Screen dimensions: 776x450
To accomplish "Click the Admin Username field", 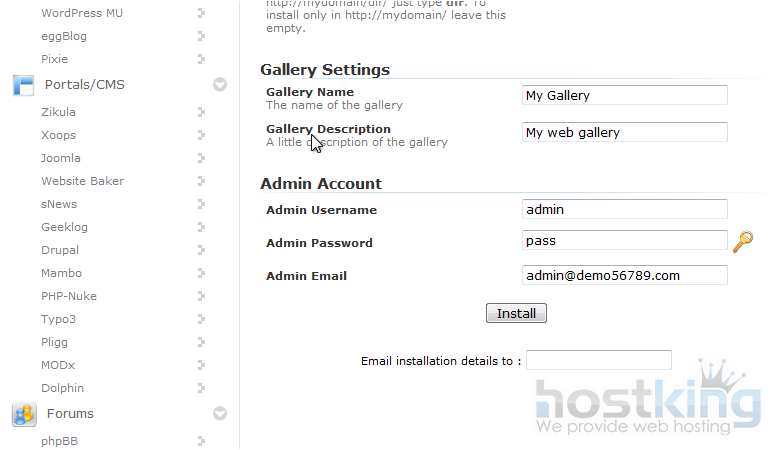I will point(625,210).
